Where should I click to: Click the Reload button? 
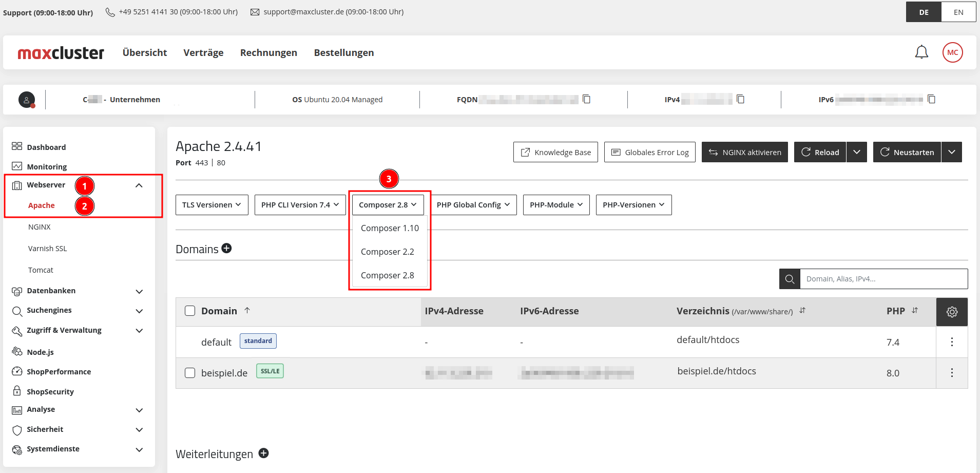click(820, 152)
